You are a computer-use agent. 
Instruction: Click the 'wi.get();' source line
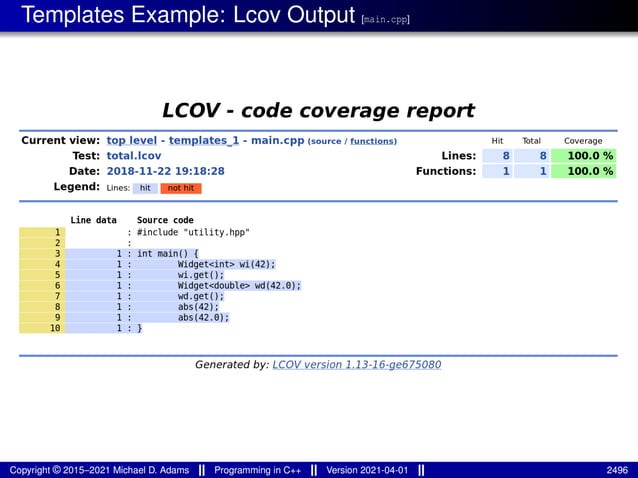pyautogui.click(x=201, y=275)
